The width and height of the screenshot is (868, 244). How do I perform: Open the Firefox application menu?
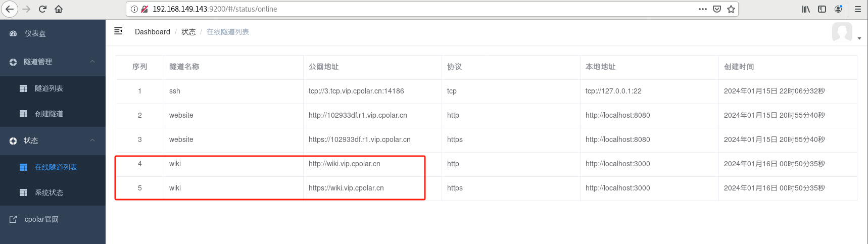pyautogui.click(x=857, y=9)
